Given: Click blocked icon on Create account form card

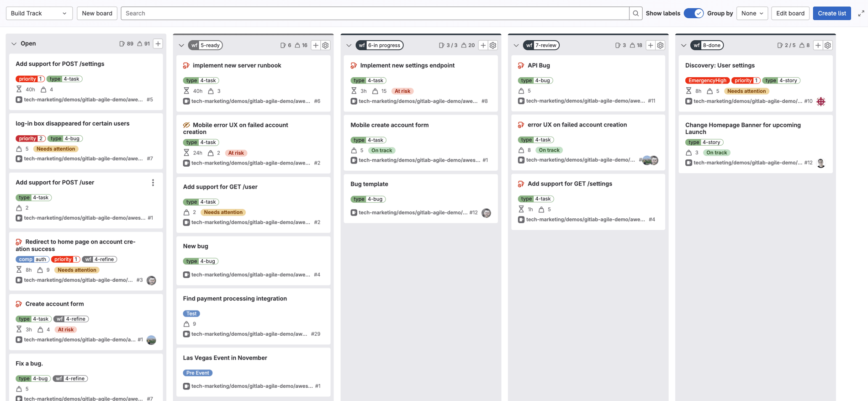Looking at the screenshot, I should click(x=19, y=304).
